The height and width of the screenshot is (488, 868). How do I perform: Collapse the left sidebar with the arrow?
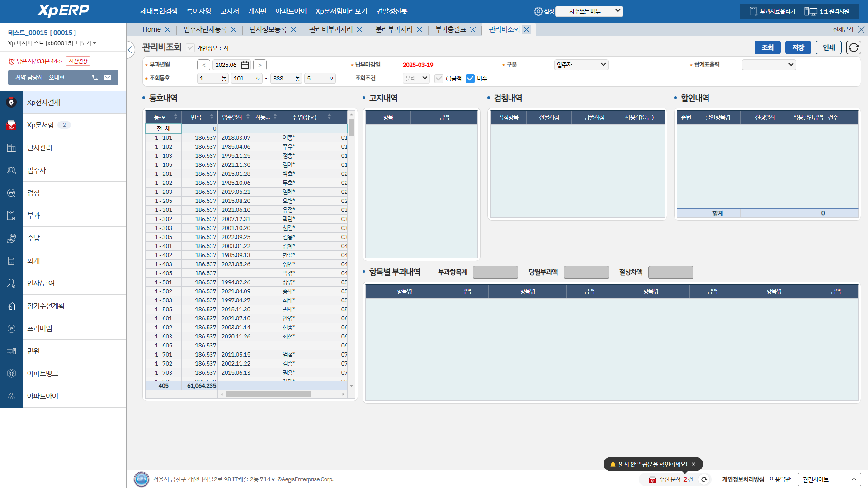pos(130,49)
